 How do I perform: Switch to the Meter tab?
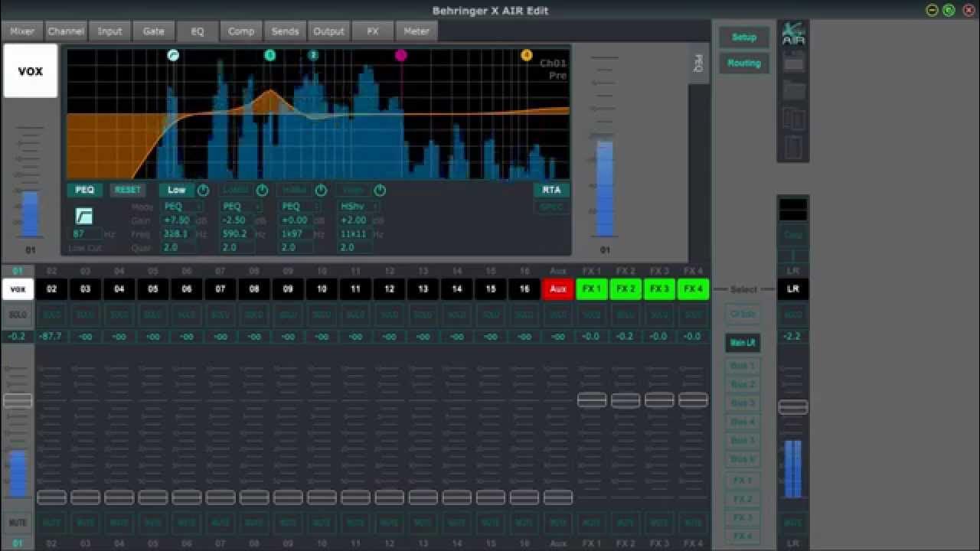click(x=416, y=31)
